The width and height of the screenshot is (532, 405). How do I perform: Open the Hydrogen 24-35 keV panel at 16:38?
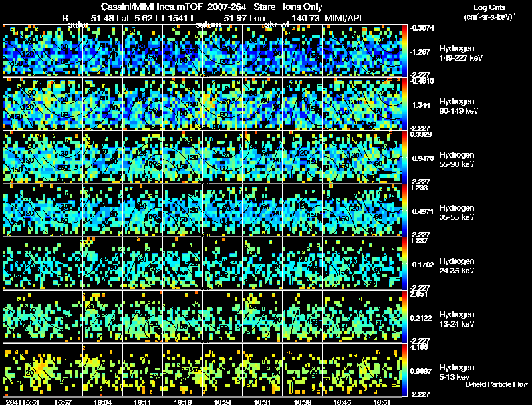[303, 263]
